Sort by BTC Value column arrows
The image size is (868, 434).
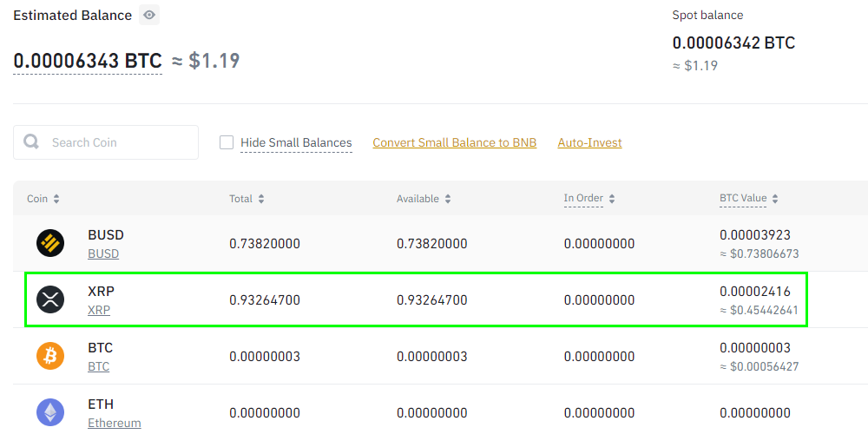(775, 199)
